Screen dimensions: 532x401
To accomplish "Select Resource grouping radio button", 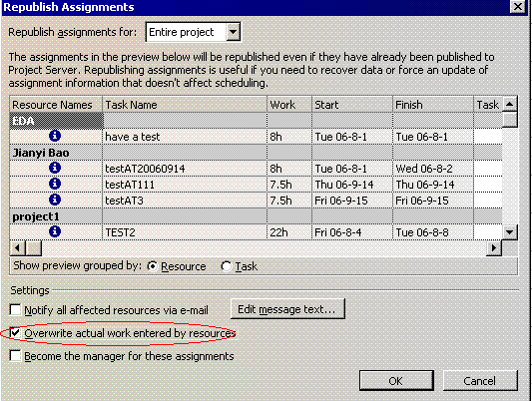I will (x=153, y=266).
